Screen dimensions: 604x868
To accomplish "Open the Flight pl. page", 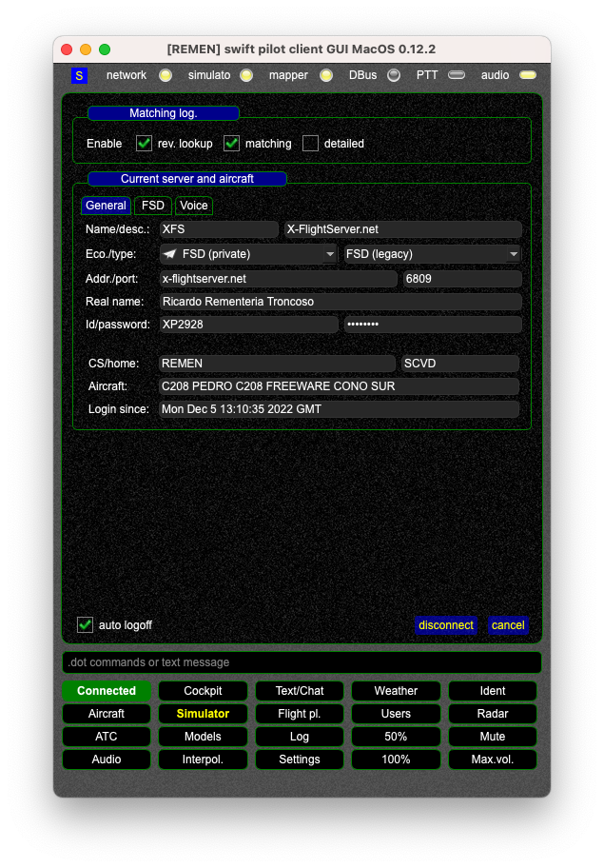I will 300,714.
